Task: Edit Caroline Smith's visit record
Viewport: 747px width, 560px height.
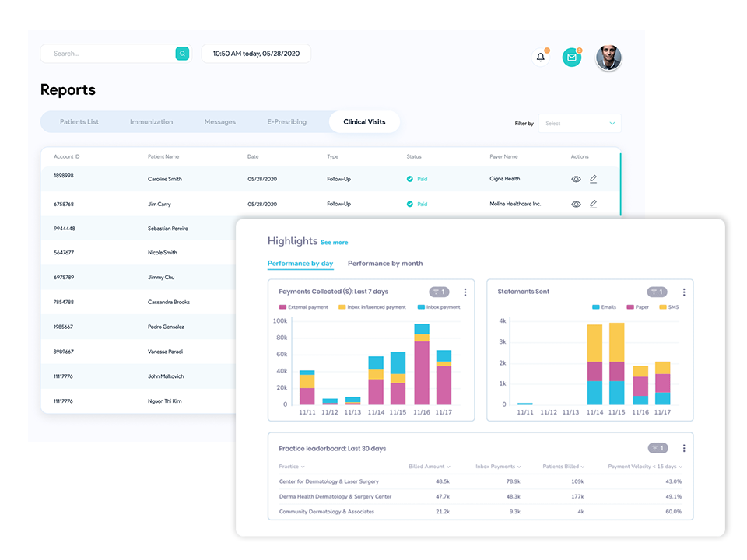Action: [x=593, y=179]
